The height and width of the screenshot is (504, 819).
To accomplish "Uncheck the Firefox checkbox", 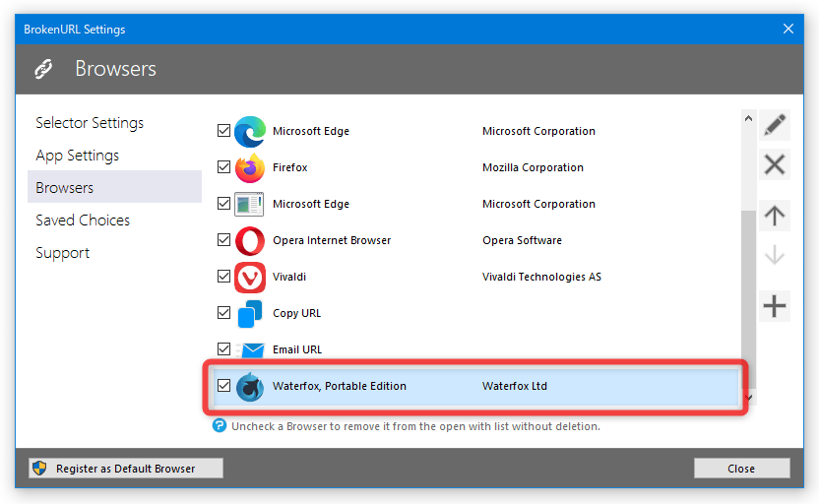I will (223, 167).
